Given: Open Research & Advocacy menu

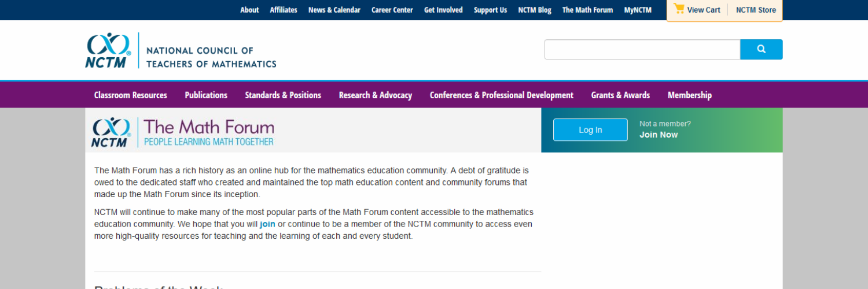Looking at the screenshot, I should pos(376,95).
